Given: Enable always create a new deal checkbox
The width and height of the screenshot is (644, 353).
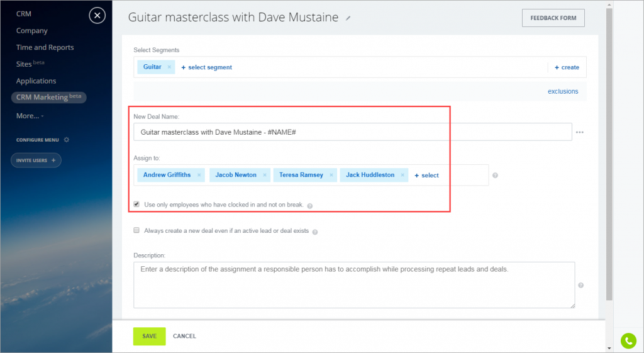Looking at the screenshot, I should (x=136, y=230).
